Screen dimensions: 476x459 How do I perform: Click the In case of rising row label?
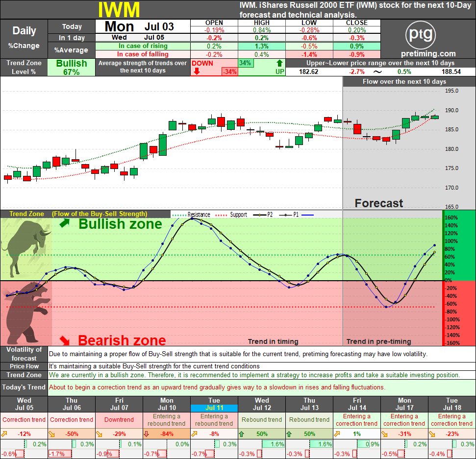[143, 46]
